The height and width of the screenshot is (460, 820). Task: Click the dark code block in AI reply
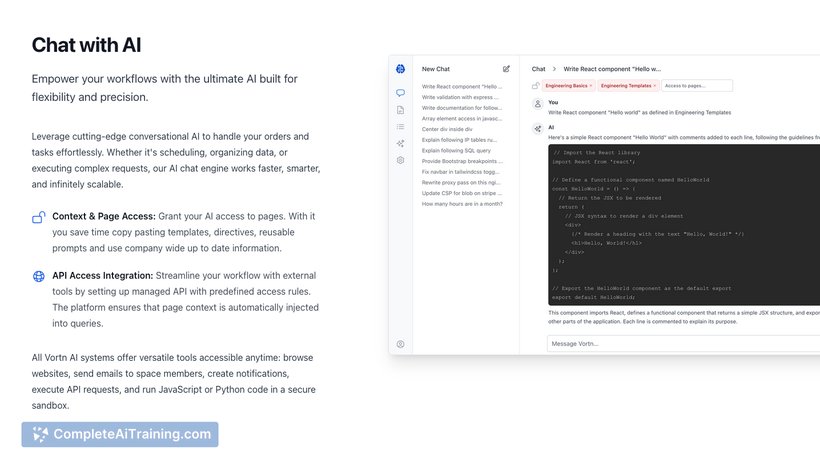[684, 225]
